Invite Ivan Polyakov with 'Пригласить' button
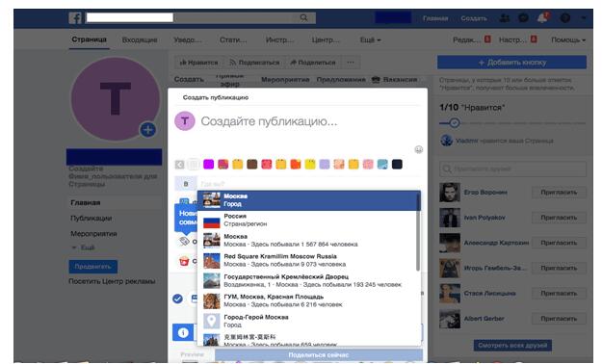Viewport: 602px width, 364px height. pos(559,218)
